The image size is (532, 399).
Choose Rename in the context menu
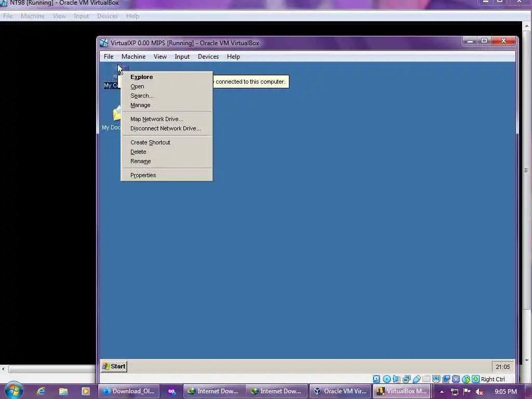[x=167, y=161]
